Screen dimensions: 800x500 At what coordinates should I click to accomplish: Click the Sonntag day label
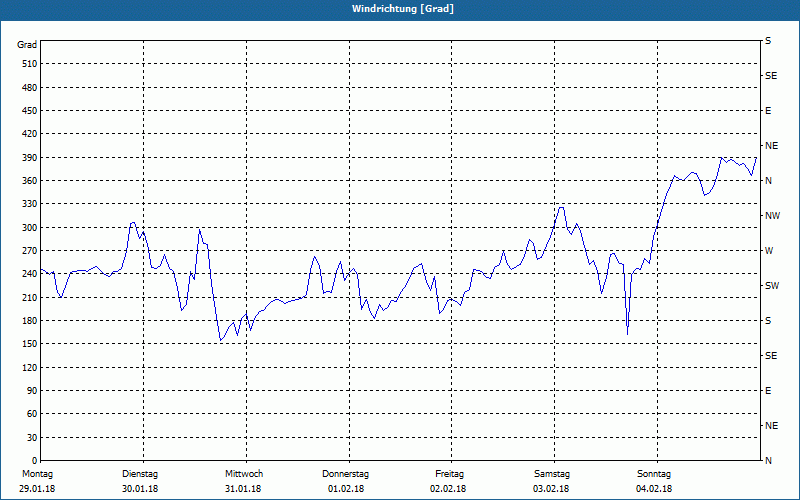(654, 474)
